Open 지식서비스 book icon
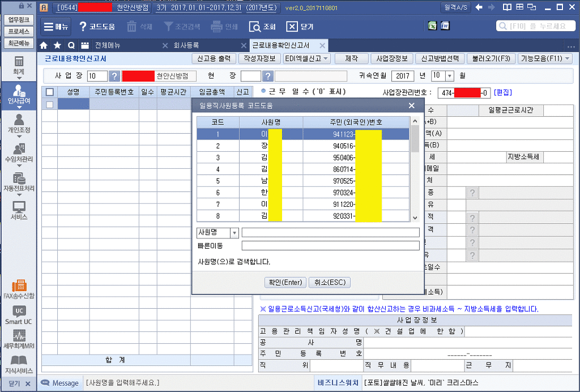Screen dimensions: 580x392 click(x=19, y=364)
